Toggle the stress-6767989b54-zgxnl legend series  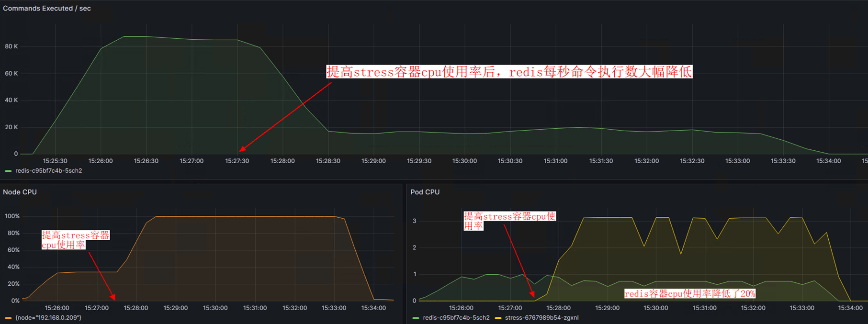(x=541, y=318)
